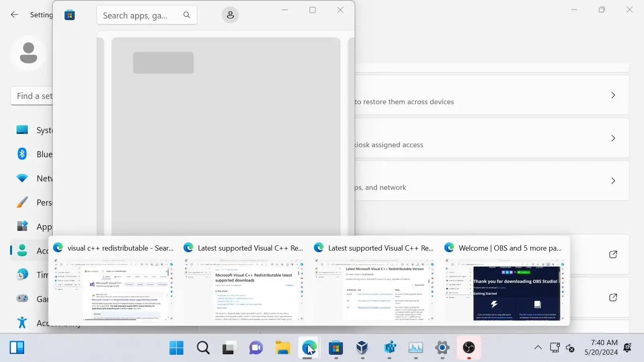Open Personalization via paintbrush icon
This screenshot has height=362, width=644.
point(22,202)
